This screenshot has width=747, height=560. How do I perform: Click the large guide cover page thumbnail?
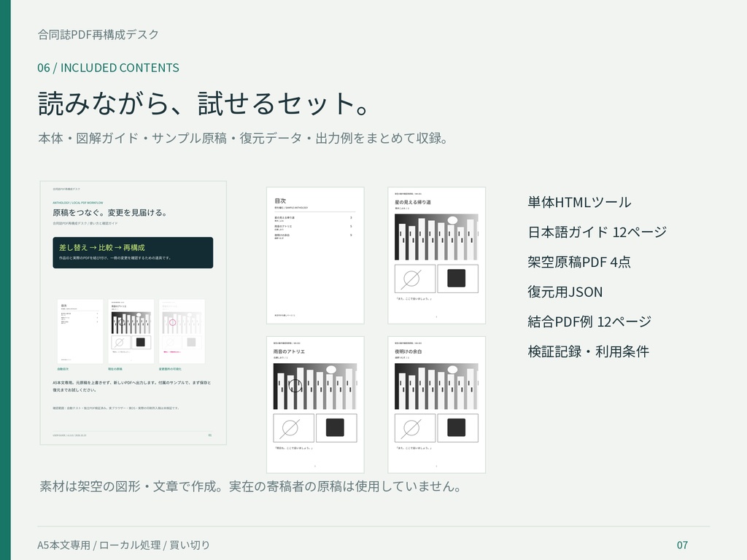(x=133, y=313)
